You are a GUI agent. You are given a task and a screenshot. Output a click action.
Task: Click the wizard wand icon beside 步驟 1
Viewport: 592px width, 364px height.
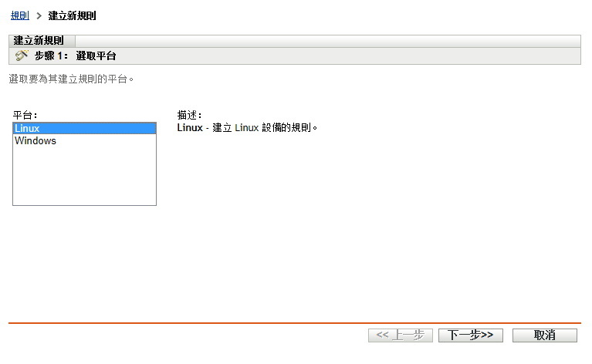(22, 56)
